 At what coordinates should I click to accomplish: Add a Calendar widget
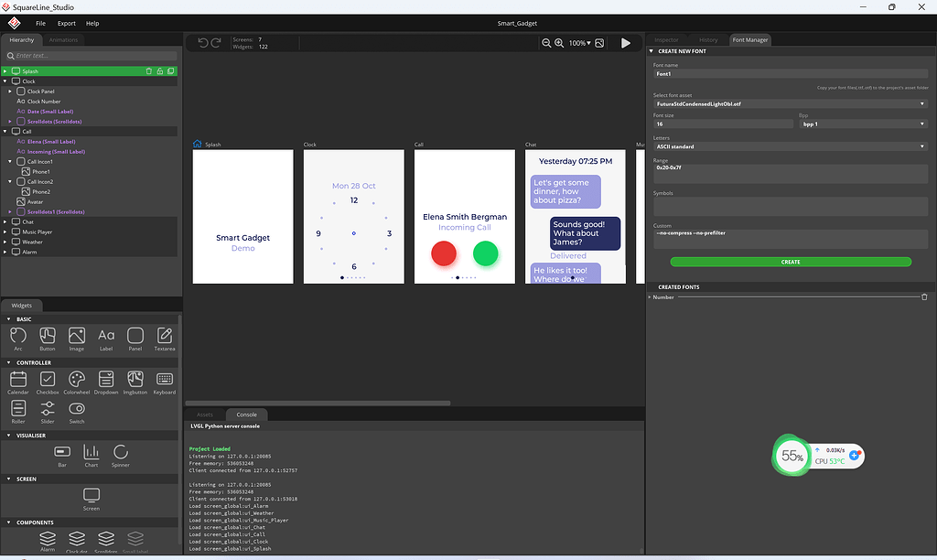click(x=18, y=382)
